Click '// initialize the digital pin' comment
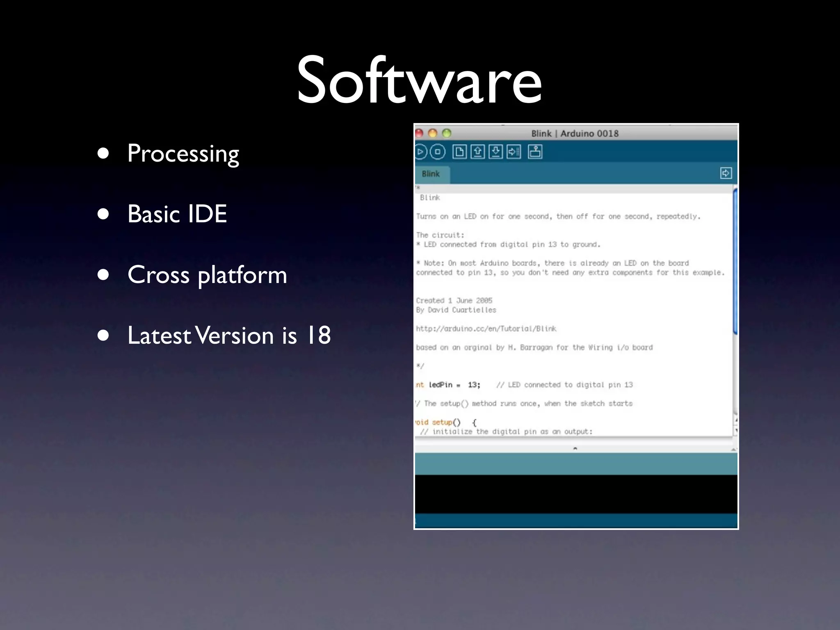This screenshot has height=630, width=840. coord(506,431)
